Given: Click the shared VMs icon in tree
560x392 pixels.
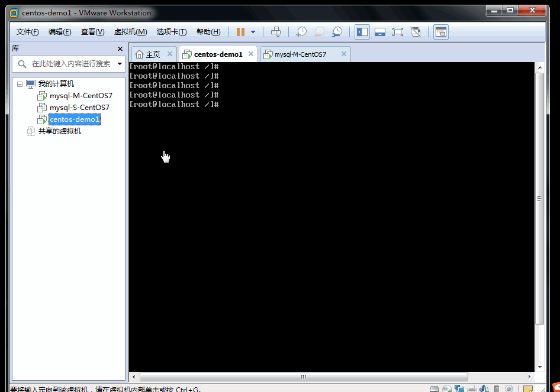Looking at the screenshot, I should 31,131.
